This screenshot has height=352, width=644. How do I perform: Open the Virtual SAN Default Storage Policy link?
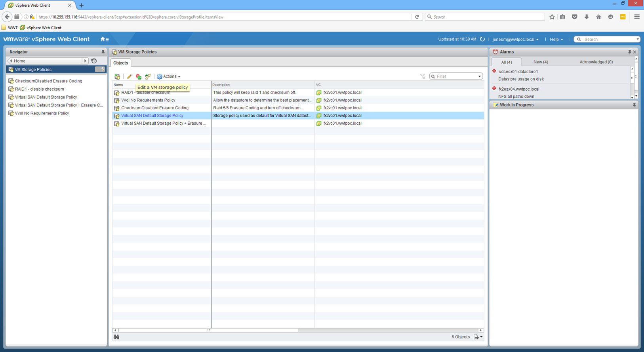(x=152, y=116)
